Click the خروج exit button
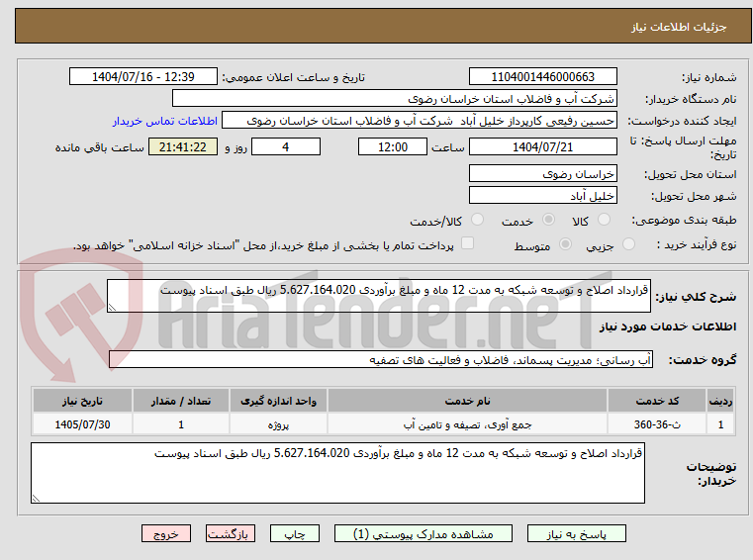Image resolution: width=753 pixels, height=560 pixels. click(x=165, y=534)
